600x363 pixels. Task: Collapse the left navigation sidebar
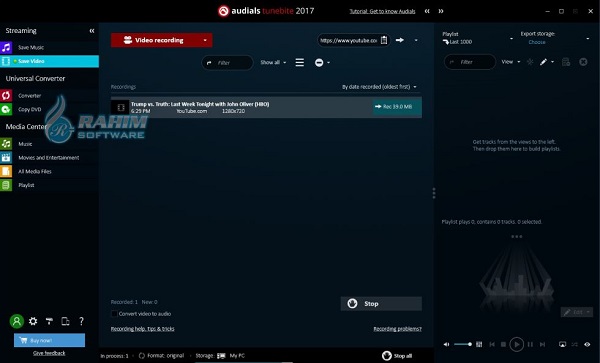92,31
